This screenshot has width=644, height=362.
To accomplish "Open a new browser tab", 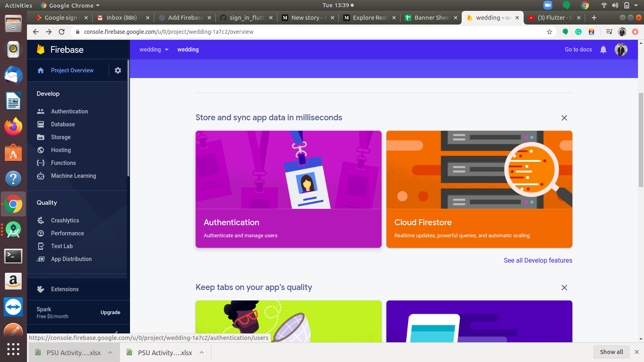I will click(x=594, y=18).
